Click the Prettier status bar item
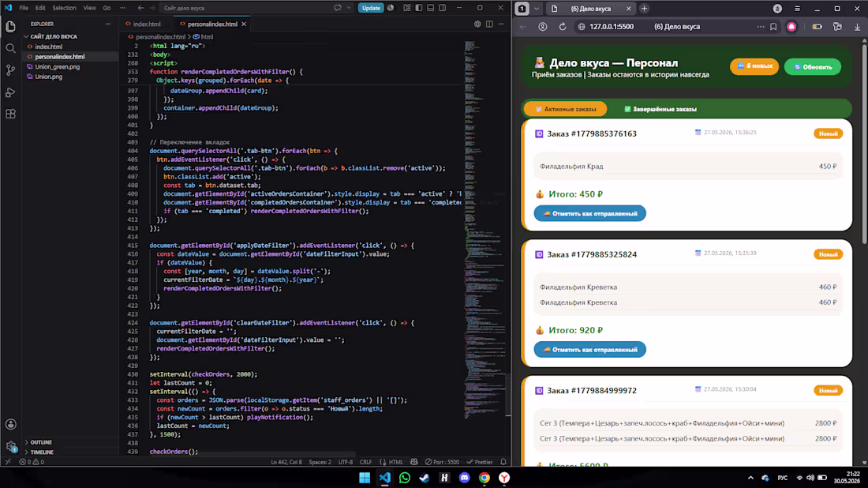This screenshot has height=488, width=868. click(x=480, y=461)
